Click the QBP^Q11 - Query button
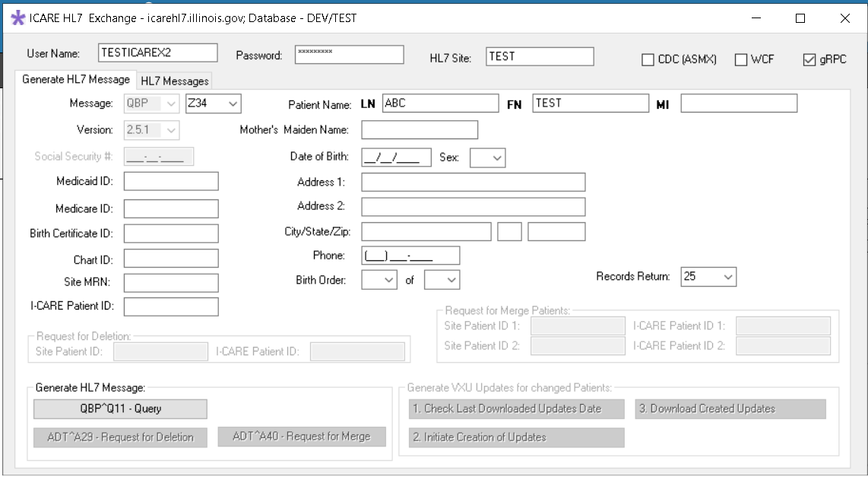The width and height of the screenshot is (868, 477). pyautogui.click(x=120, y=409)
